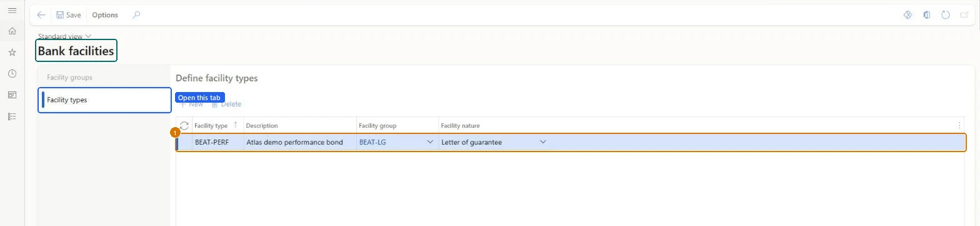Image resolution: width=980 pixels, height=226 pixels.
Task: Open the Options menu
Action: [105, 15]
